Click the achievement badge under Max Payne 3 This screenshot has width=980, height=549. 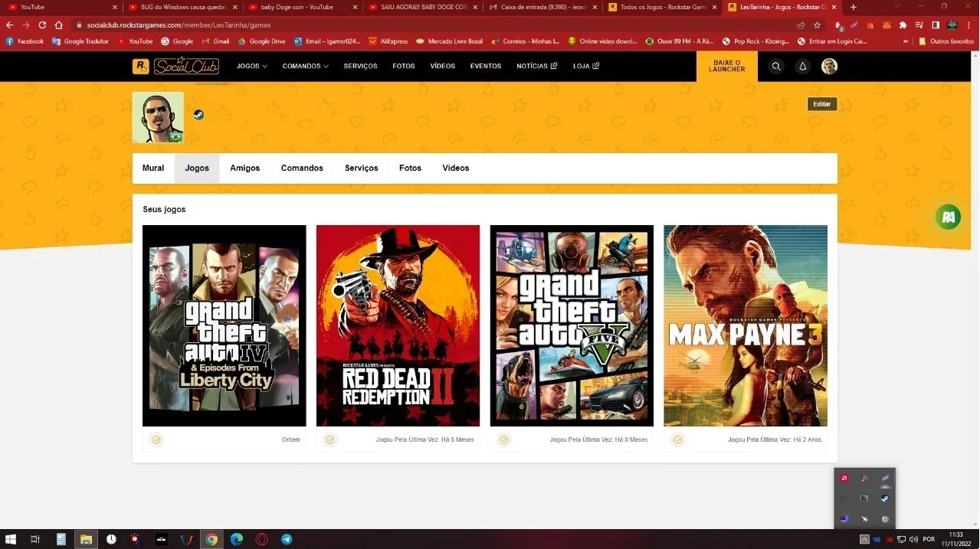coord(677,440)
